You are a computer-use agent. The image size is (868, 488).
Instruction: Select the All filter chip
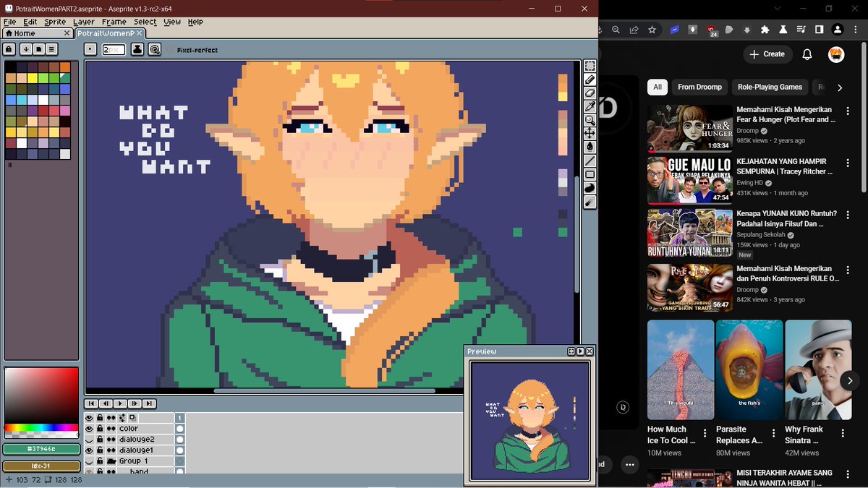coord(658,87)
